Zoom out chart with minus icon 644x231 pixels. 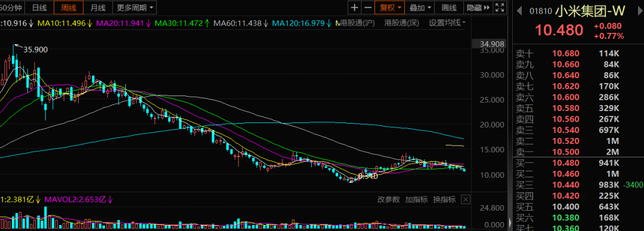tap(367, 7)
